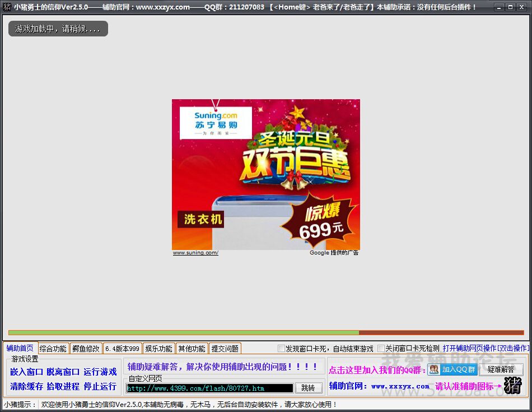This screenshot has width=532, height=412.
Task: Minimize the 小猪勇士的信仰 window
Action: [498, 7]
